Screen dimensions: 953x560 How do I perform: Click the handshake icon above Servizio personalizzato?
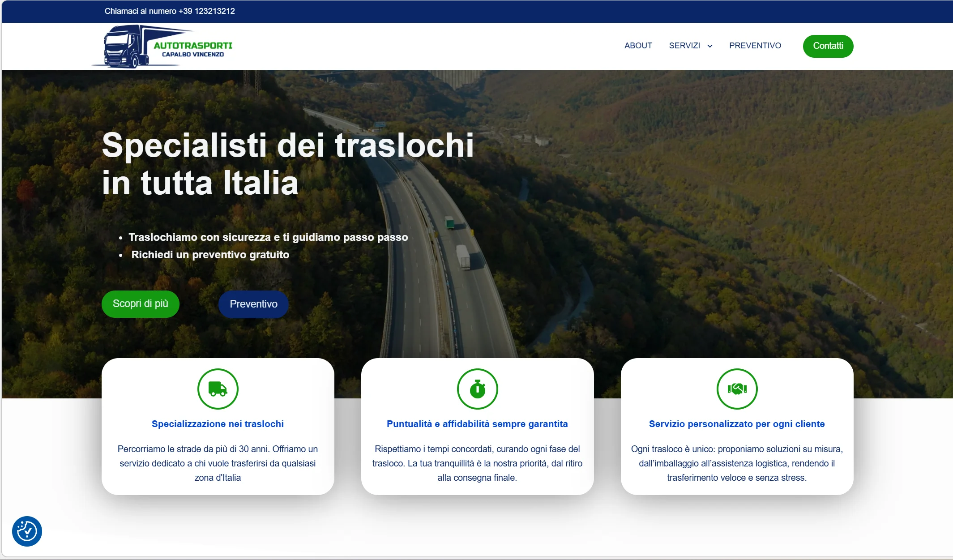(737, 389)
